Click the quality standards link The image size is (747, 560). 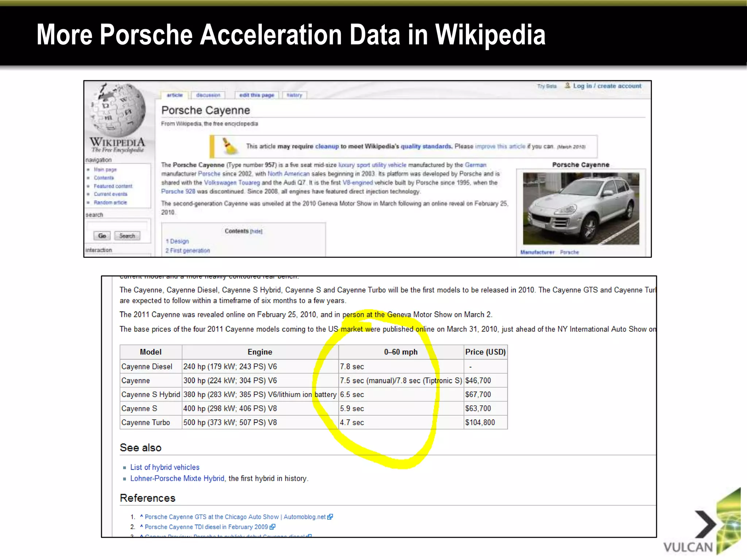426,146
